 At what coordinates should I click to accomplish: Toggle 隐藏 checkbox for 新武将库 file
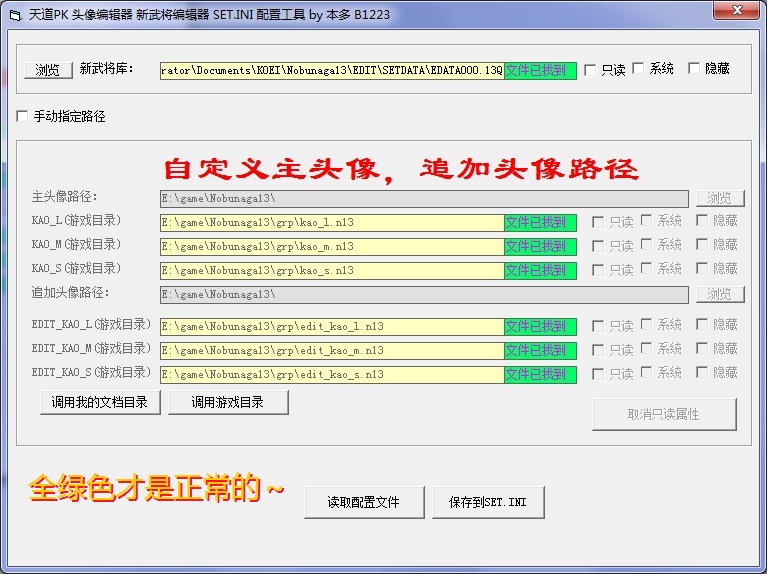point(694,69)
